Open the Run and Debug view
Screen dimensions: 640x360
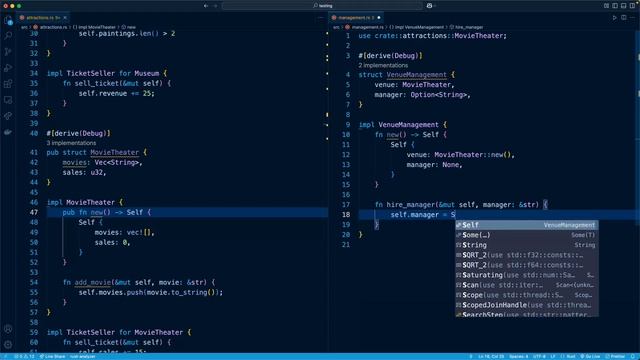pyautogui.click(x=8, y=68)
